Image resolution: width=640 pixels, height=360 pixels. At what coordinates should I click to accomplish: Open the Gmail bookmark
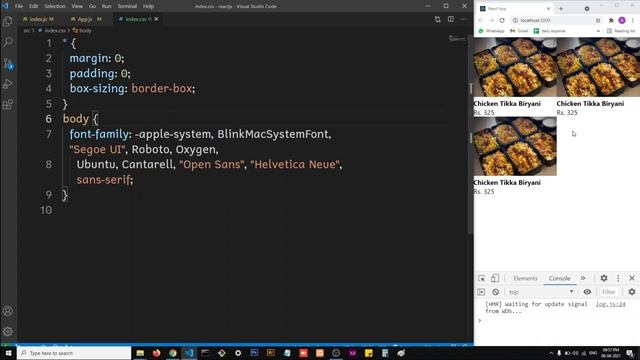(x=519, y=31)
